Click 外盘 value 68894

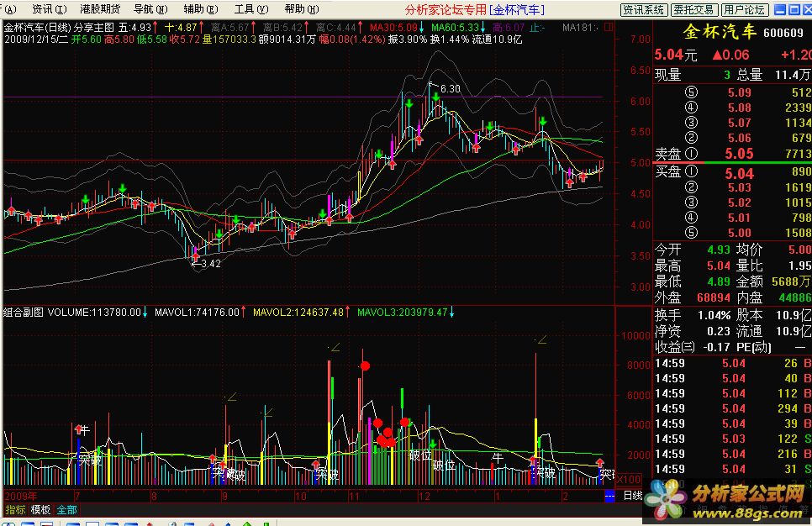coord(714,297)
